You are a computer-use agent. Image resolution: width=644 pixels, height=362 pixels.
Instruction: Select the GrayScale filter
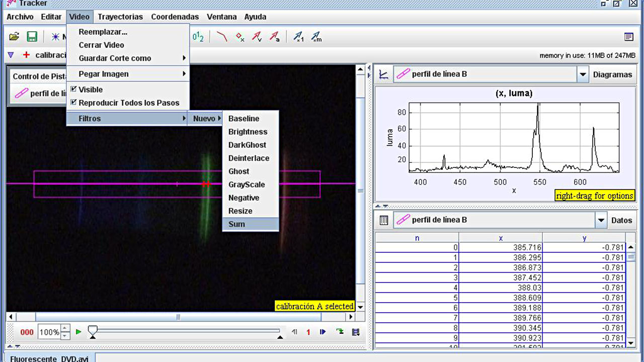click(251, 185)
